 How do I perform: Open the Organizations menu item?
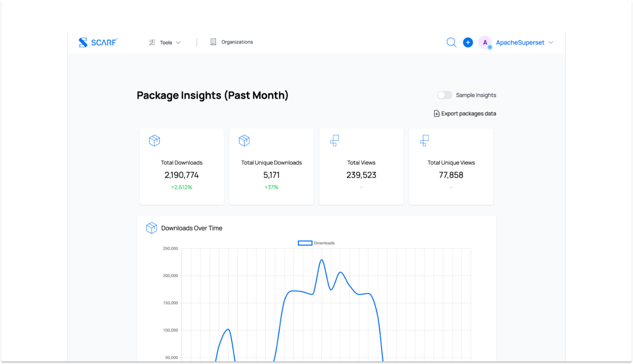(x=237, y=42)
